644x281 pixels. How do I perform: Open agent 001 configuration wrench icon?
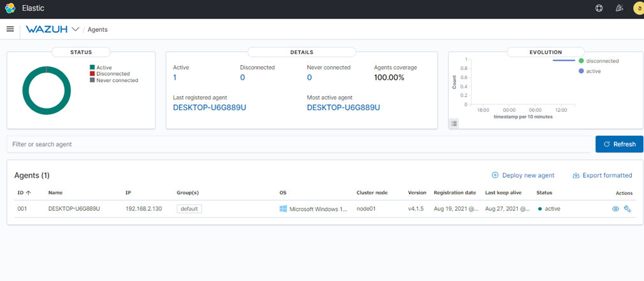point(627,209)
